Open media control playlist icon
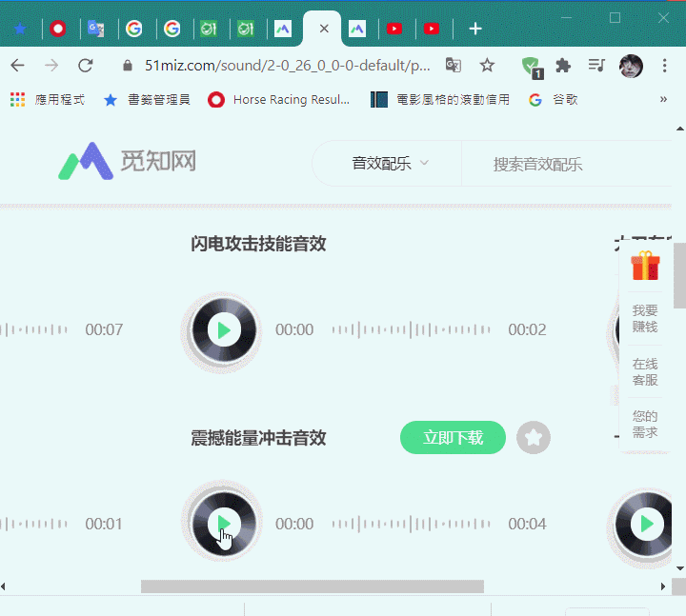Viewport: 686px width, 616px height. [596, 66]
